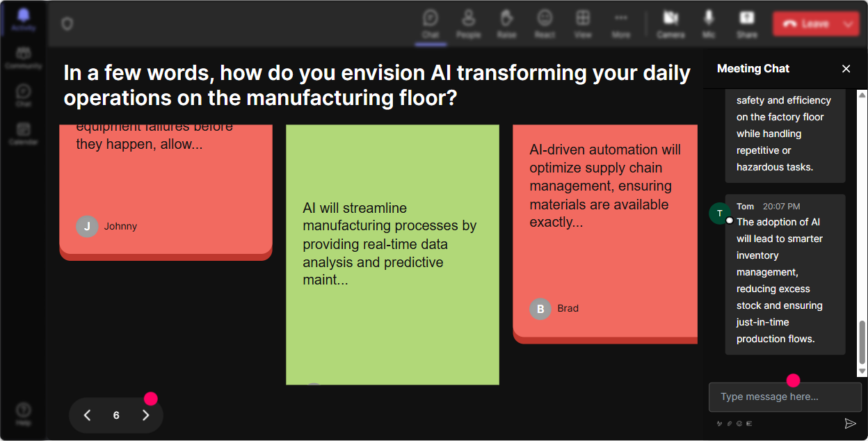Screen dimensions: 868x441
Task: Click the name Brad on the card
Action: coord(568,308)
